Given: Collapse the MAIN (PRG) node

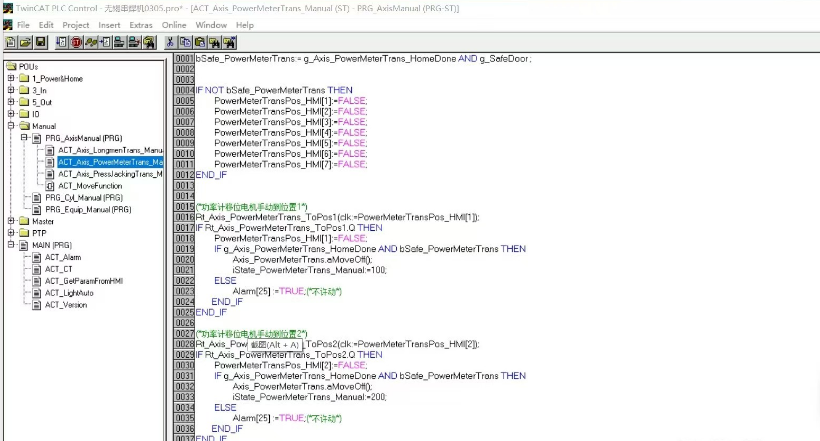Looking at the screenshot, I should [x=11, y=245].
